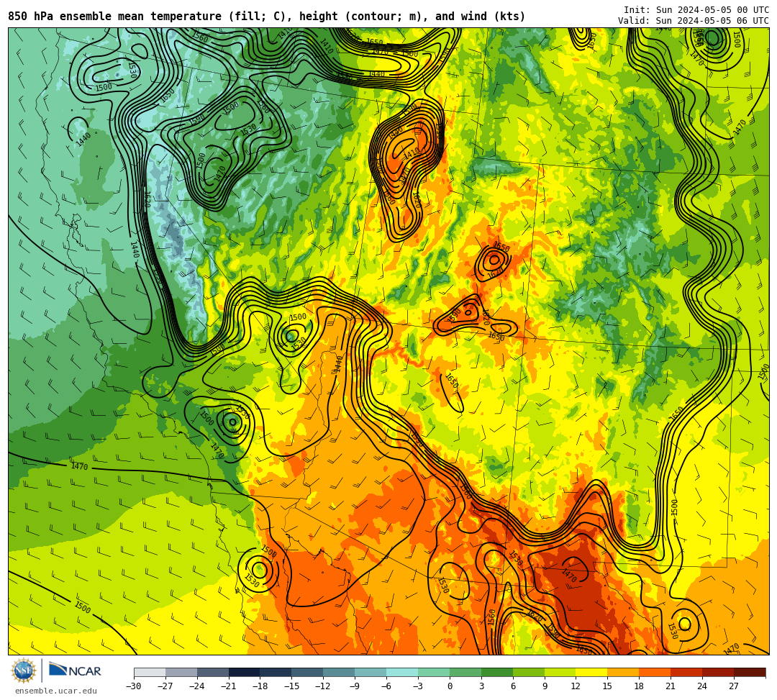
Task: Click the colorbar tick label 21
Action: pyautogui.click(x=671, y=686)
